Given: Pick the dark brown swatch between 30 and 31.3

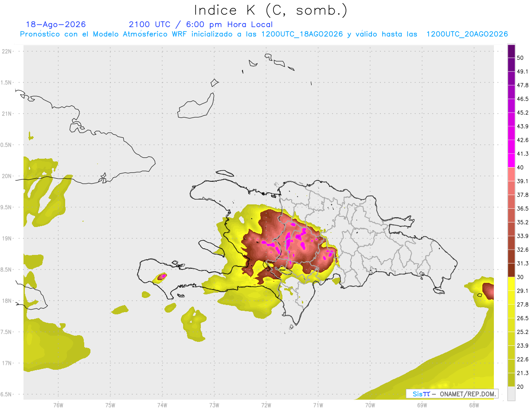Looking at the screenshot, I should coord(511,270).
